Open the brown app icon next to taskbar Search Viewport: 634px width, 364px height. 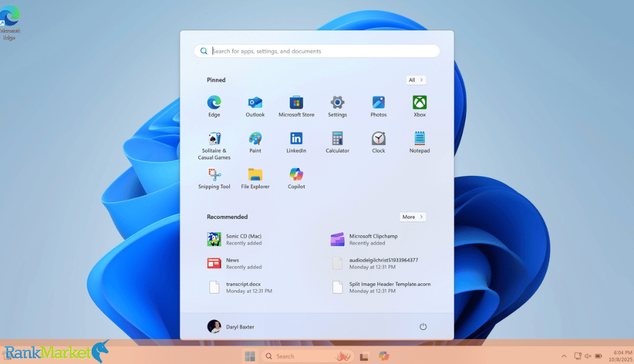(364, 357)
